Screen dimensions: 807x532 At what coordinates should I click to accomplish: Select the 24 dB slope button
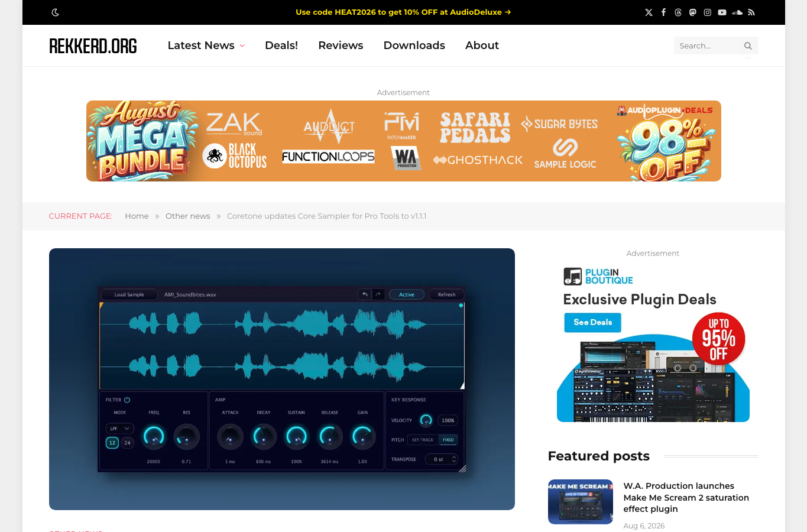[127, 443]
